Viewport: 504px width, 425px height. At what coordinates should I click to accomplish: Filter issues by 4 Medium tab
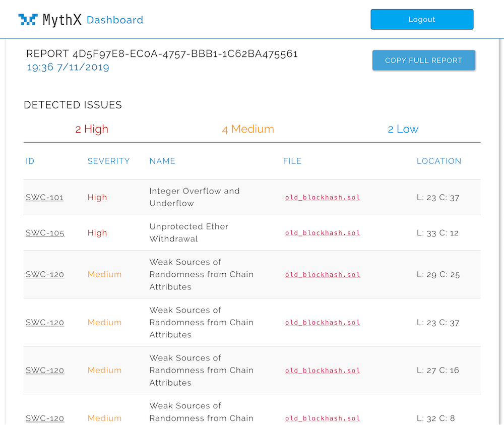coord(248,129)
